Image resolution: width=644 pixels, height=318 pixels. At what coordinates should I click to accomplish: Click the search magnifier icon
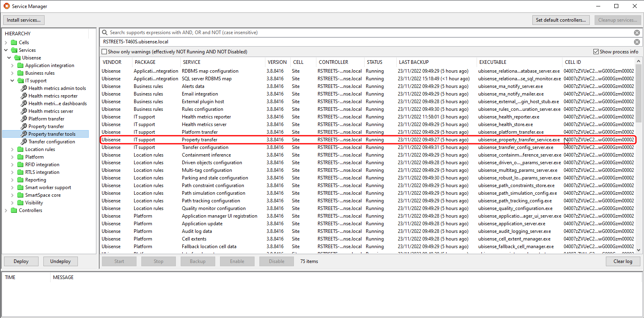pyautogui.click(x=105, y=33)
